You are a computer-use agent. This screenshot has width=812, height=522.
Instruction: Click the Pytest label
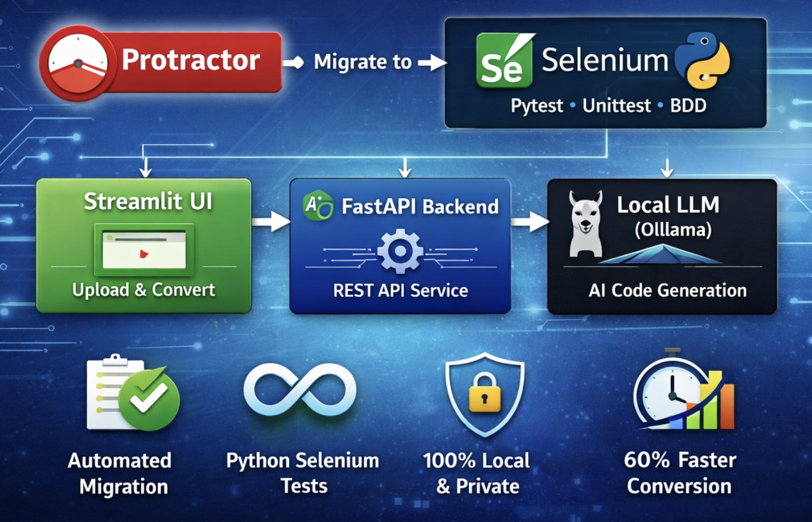point(537,106)
